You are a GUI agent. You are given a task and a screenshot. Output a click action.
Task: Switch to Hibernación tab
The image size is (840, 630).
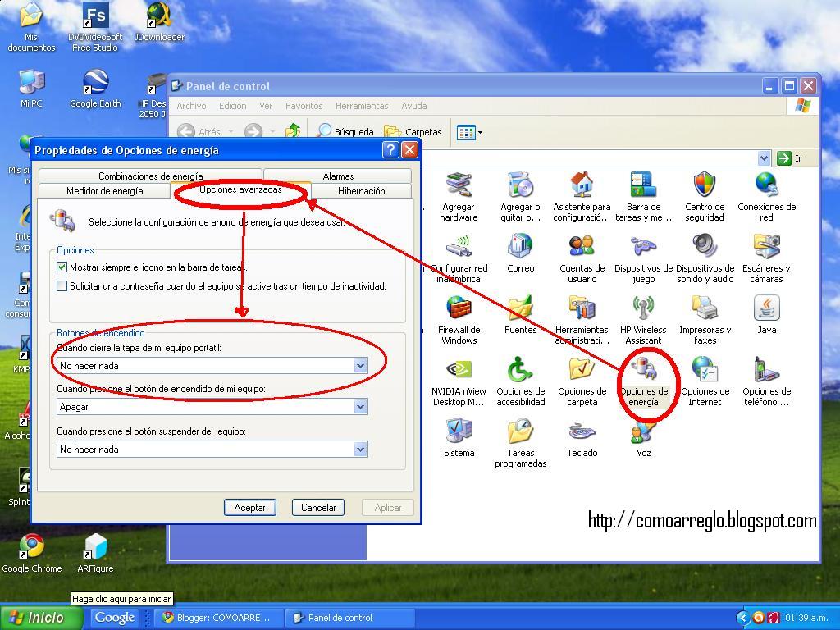point(362,190)
